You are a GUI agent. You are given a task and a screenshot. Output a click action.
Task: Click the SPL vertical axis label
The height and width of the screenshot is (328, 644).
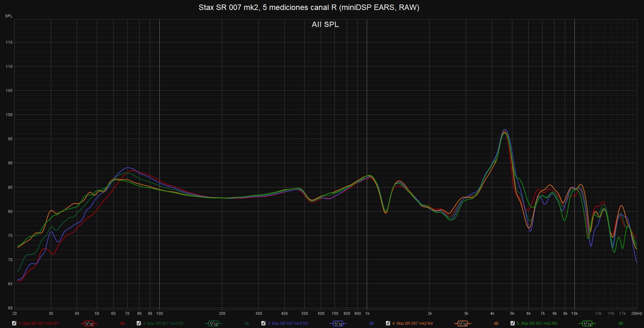pyautogui.click(x=9, y=16)
